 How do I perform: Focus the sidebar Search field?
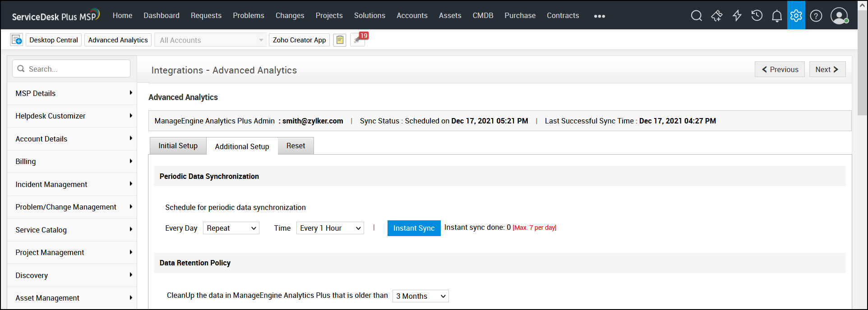[71, 68]
